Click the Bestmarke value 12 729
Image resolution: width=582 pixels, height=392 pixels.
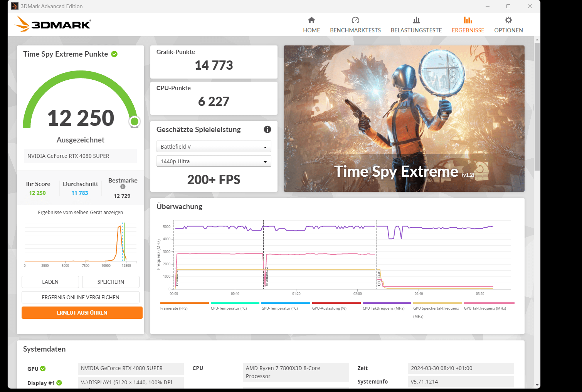[122, 196]
